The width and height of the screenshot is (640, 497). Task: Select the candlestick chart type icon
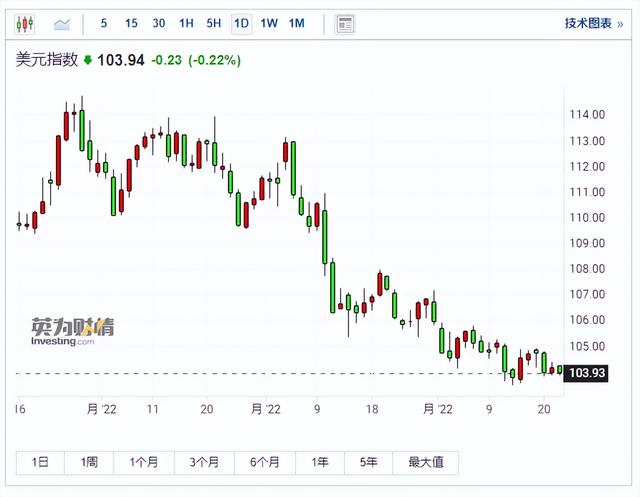(24, 24)
